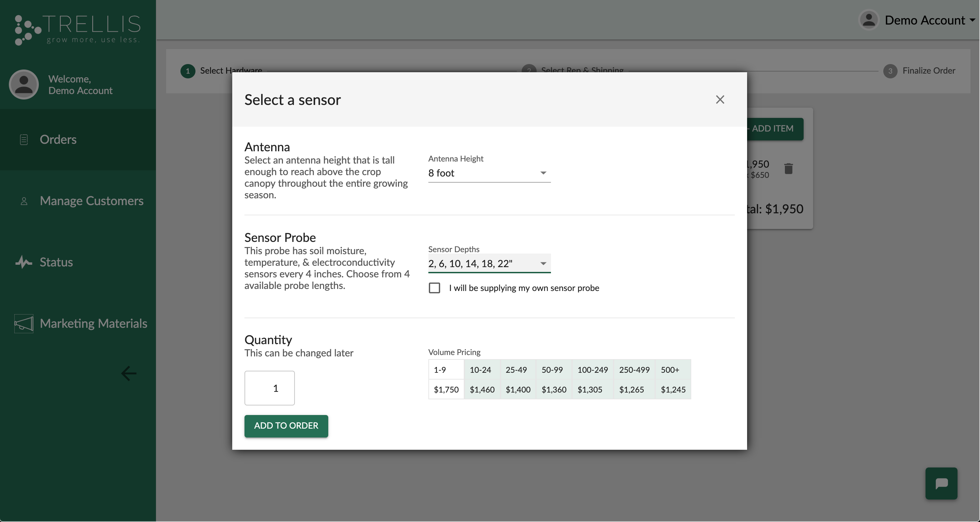Click the Trellis logo
Viewport: 980px width, 522px height.
(78, 29)
